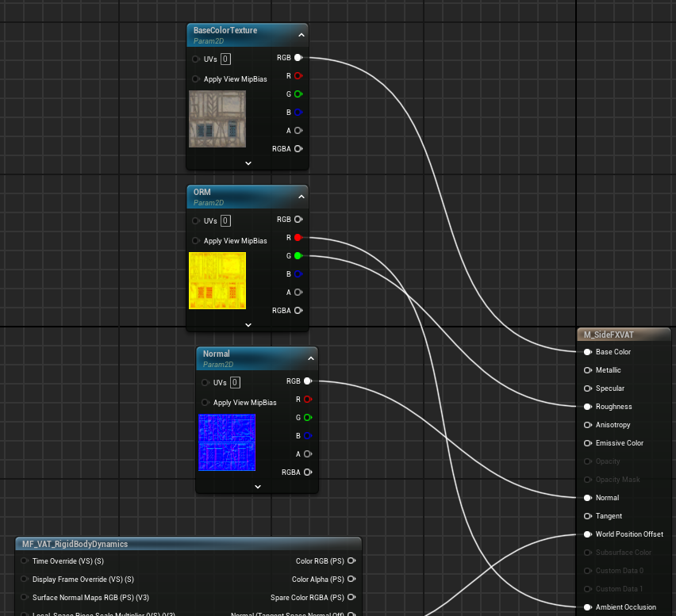Collapse BaseColorTexture node with top chevron

[302, 35]
